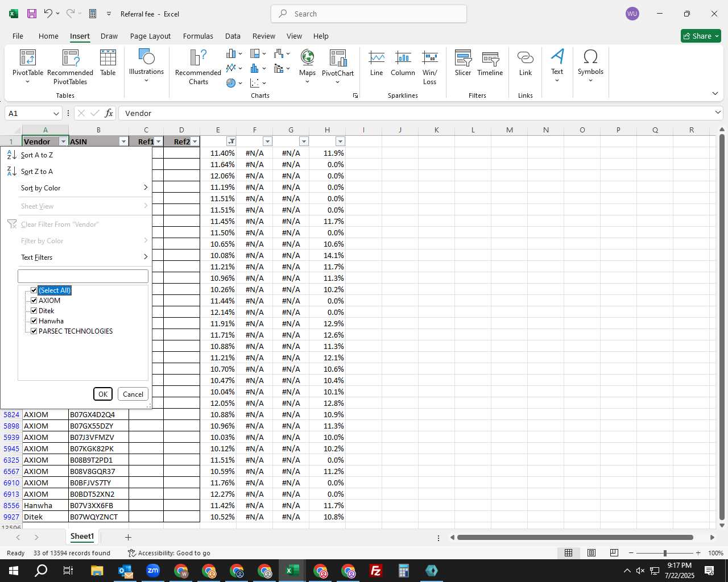Open the Ref1 column filter dropdown

[x=159, y=142]
